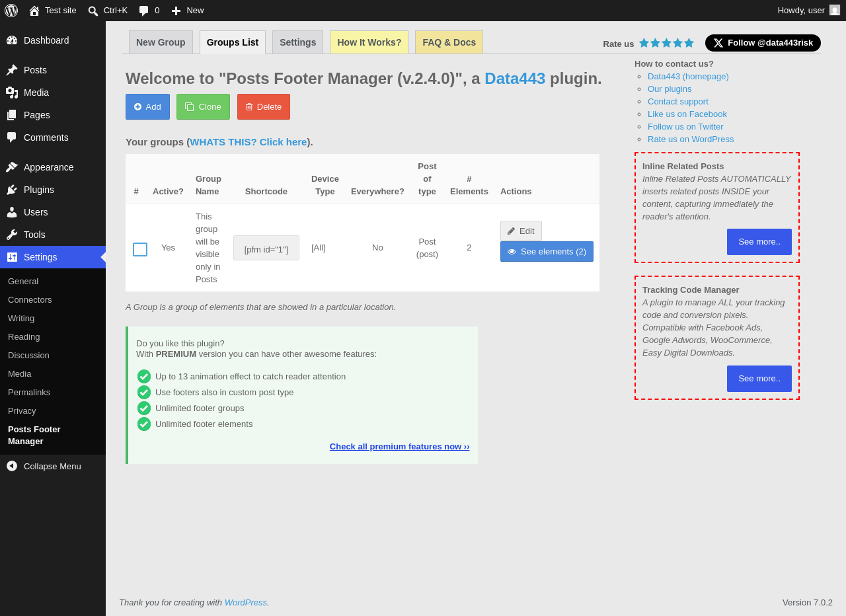The width and height of the screenshot is (846, 616).
Task: Click the Appearance paintbrush icon
Action: (x=12, y=167)
